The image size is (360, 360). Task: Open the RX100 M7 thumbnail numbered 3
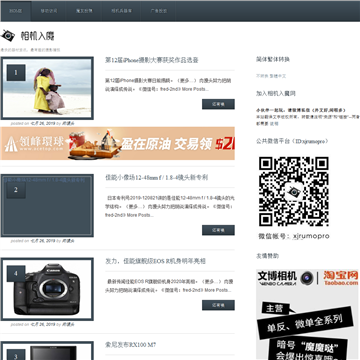47,351
